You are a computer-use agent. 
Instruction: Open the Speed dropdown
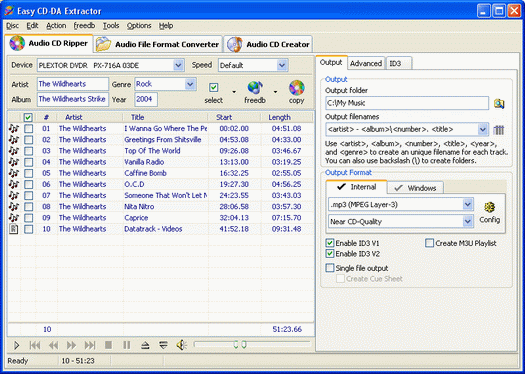[282, 65]
